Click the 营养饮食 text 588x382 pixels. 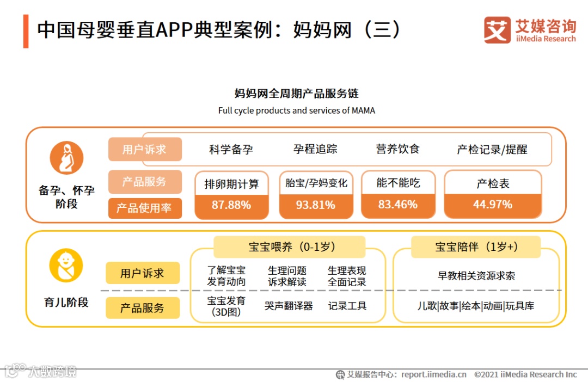point(398,149)
